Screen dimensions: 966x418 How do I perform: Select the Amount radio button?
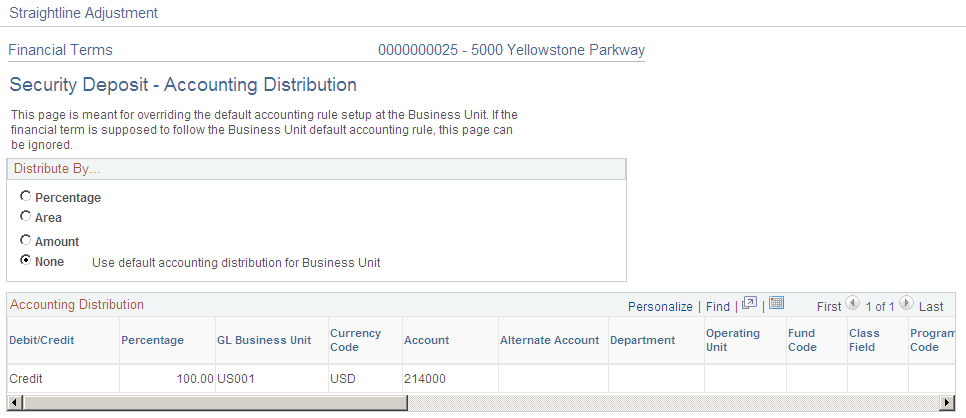tap(25, 240)
